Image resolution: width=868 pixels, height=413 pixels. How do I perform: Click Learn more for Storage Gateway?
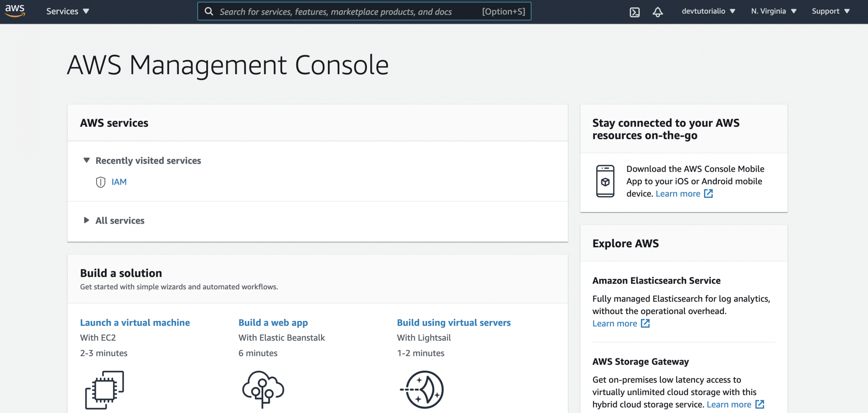(x=729, y=404)
